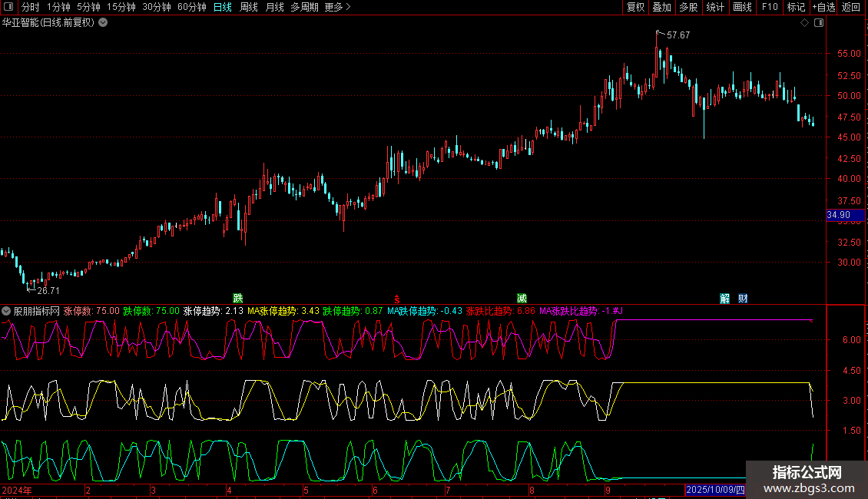Select the 15分钟 period
The image size is (868, 499).
[121, 7]
